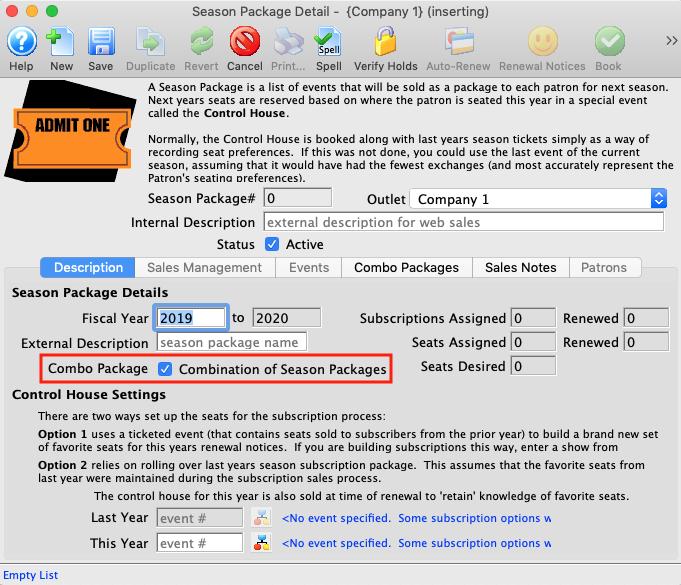Switch to the Description tab

tap(88, 268)
